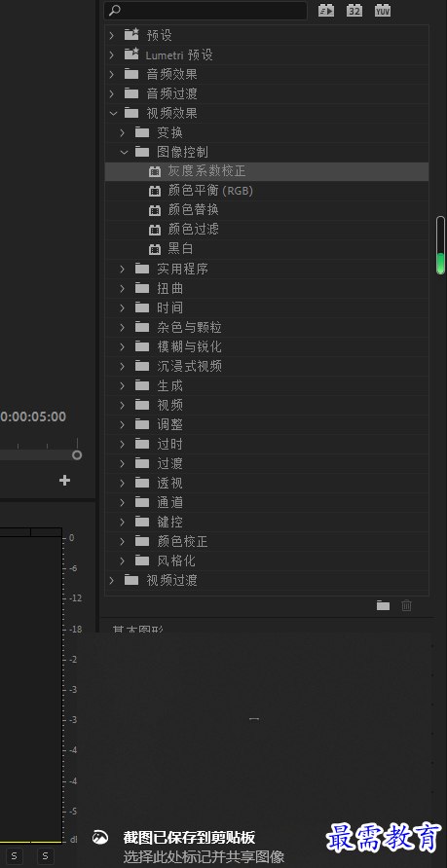Select the 通道 folder label
The width and height of the screenshot is (447, 868).
pos(170,503)
